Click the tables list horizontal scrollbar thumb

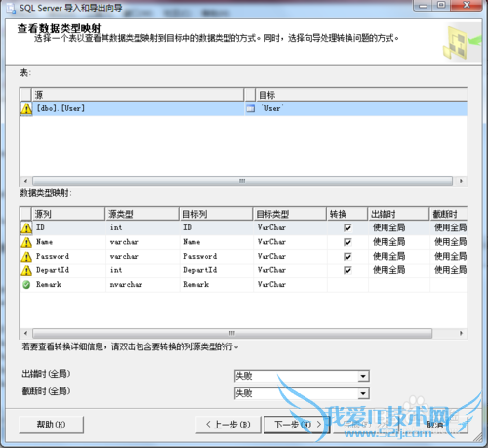[242, 181]
